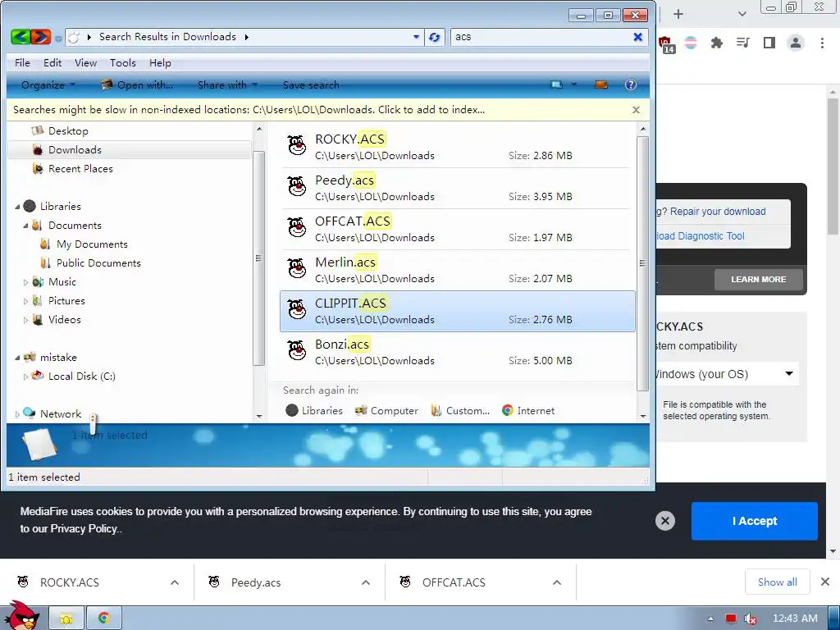Search again in Computer
The width and height of the screenshot is (840, 630).
tap(386, 411)
